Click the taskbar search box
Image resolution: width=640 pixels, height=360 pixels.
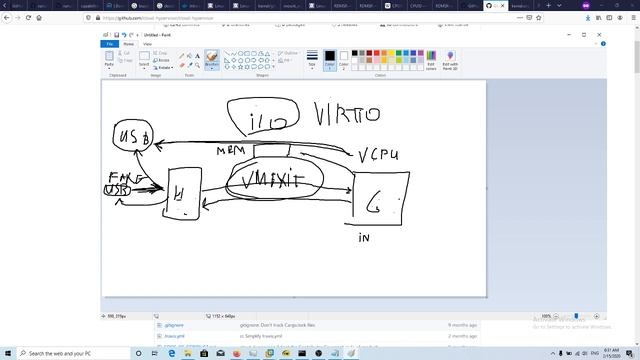[73, 353]
